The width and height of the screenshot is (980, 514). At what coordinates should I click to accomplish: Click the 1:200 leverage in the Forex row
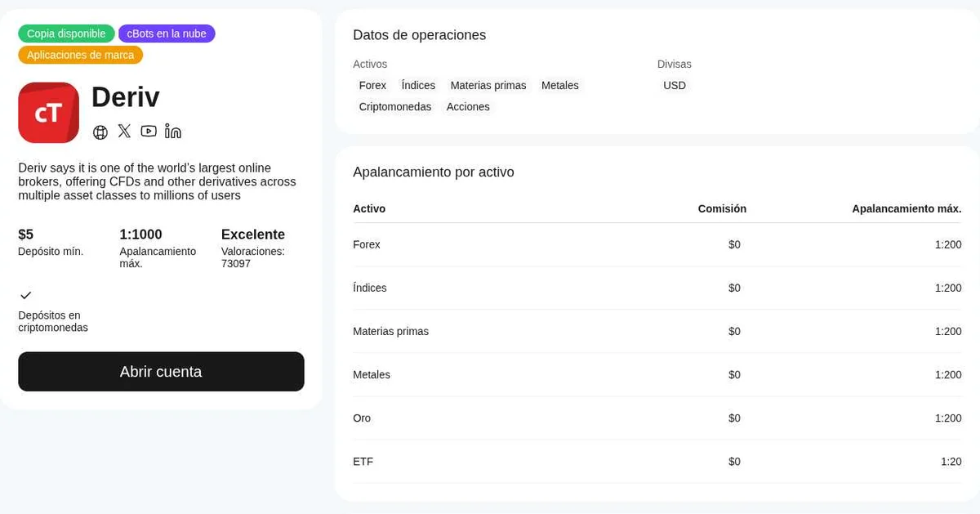point(948,244)
